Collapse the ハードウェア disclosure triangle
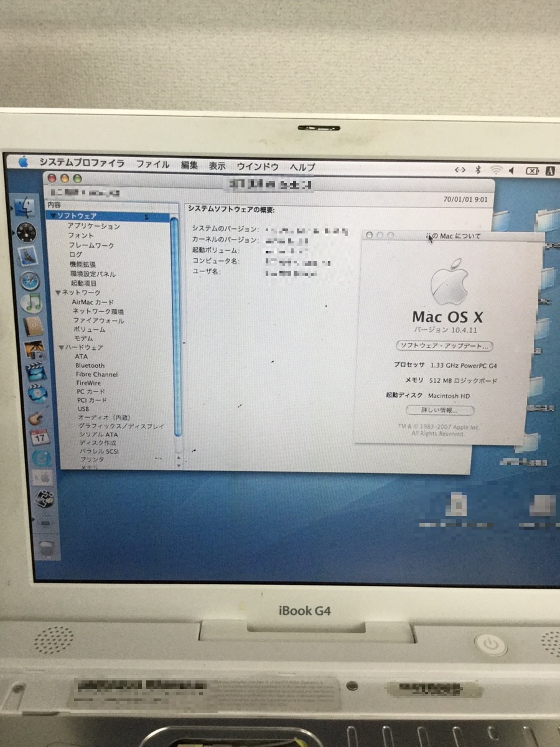This screenshot has height=747, width=560. click(62, 347)
